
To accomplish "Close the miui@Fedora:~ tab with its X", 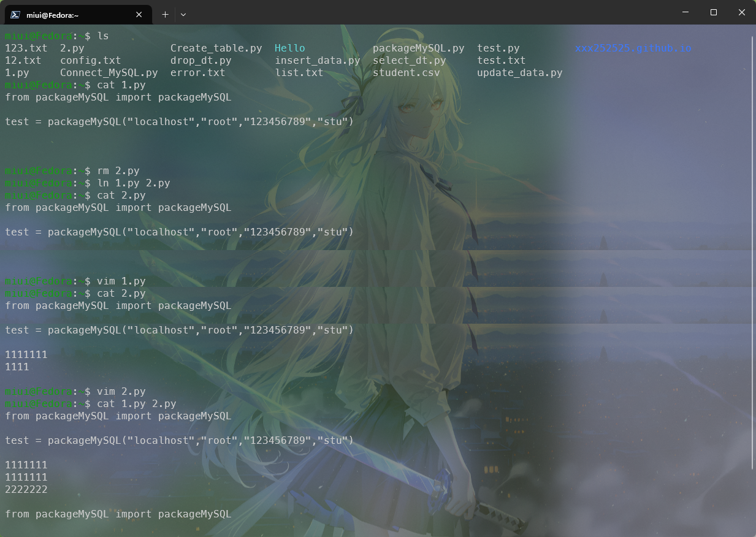I will pos(139,14).
